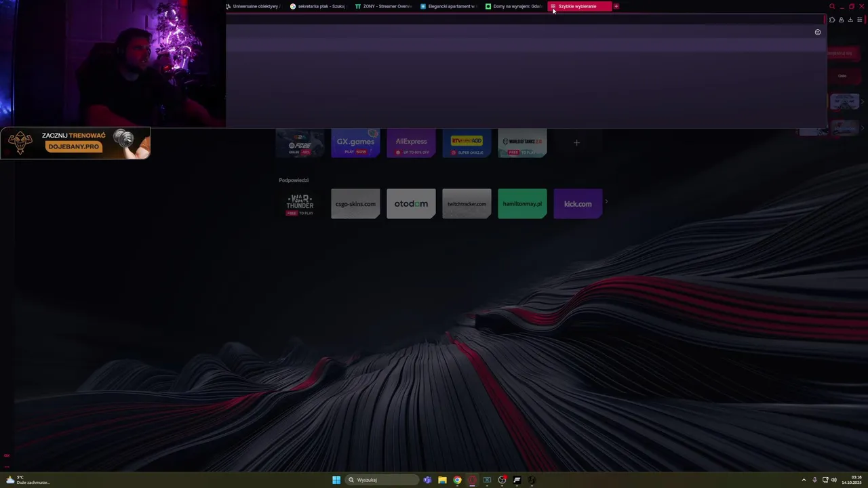Screen dimensions: 868x488
Task: Open the Xbox app icon on taskbar
Action: click(x=487, y=480)
